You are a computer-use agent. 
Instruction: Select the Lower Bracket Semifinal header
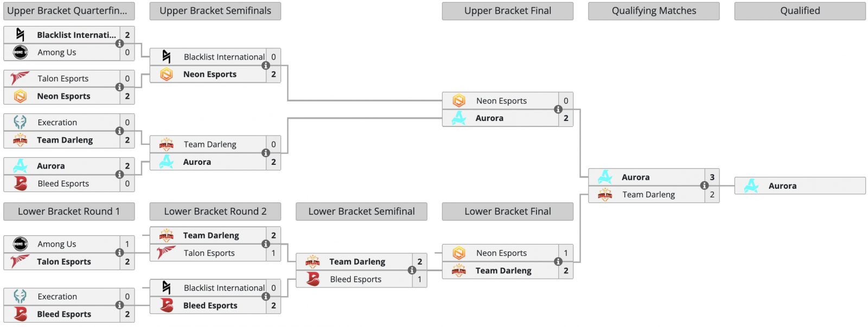[361, 211]
